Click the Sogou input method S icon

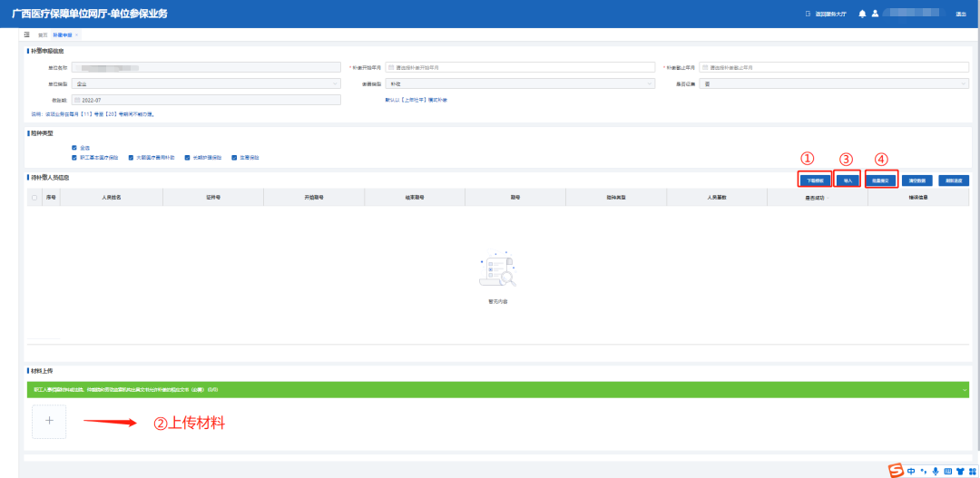point(896,470)
